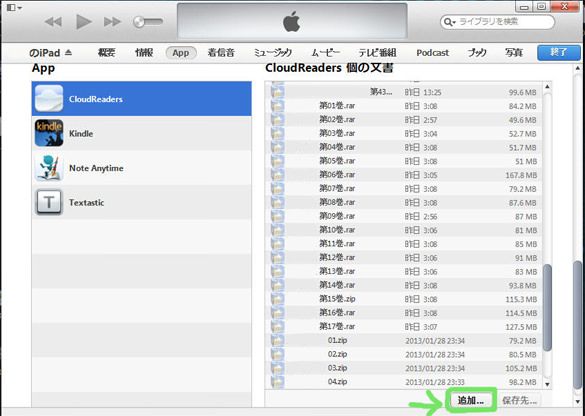Viewport: 585px width, 416px height.
Task: Open the Podcast tab
Action: pos(432,53)
